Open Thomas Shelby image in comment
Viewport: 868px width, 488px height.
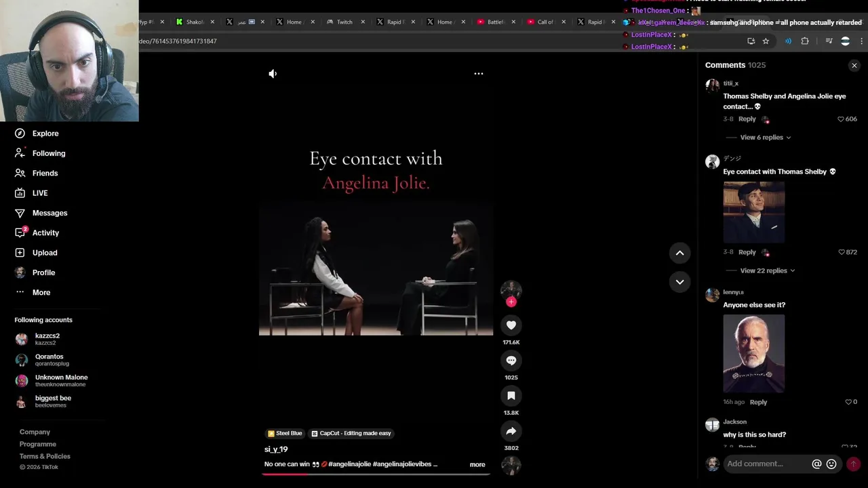[x=753, y=212]
